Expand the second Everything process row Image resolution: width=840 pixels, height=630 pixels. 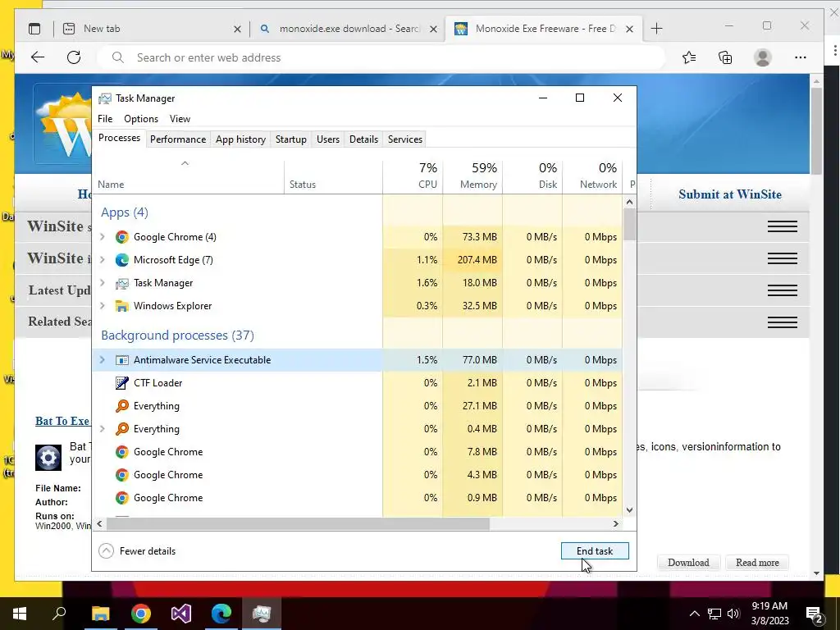coord(103,428)
